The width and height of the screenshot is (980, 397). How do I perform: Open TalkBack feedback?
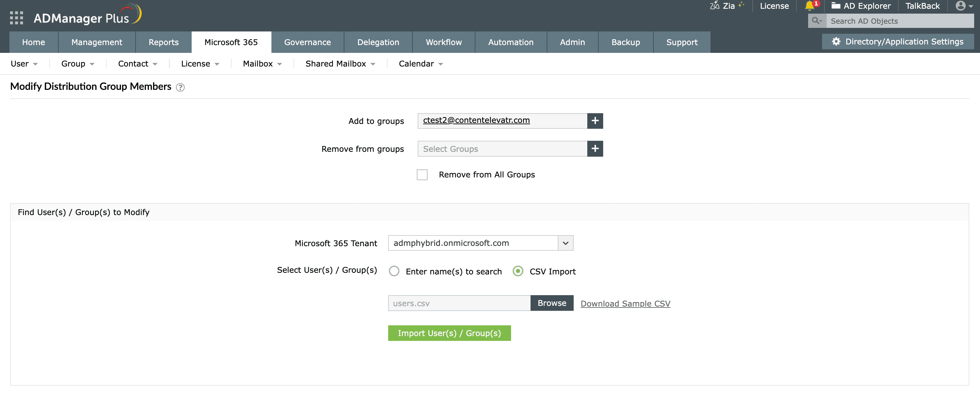(x=922, y=6)
